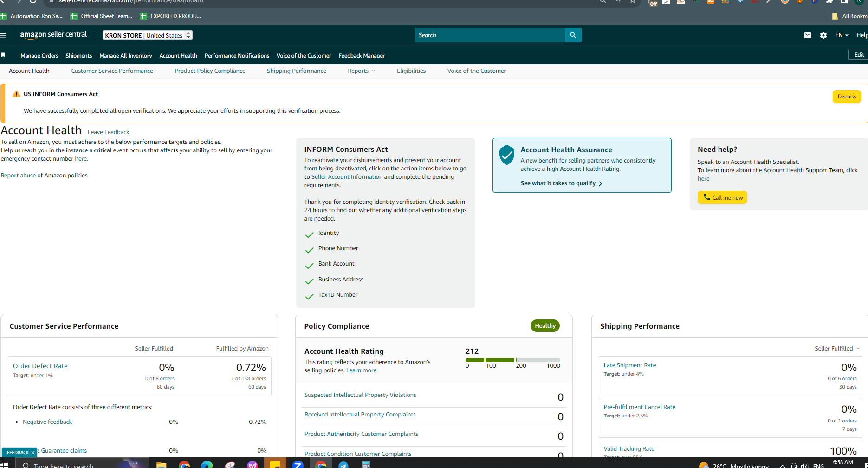Viewport: 868px width, 468px height.
Task: Open the settings gear icon
Action: [823, 35]
